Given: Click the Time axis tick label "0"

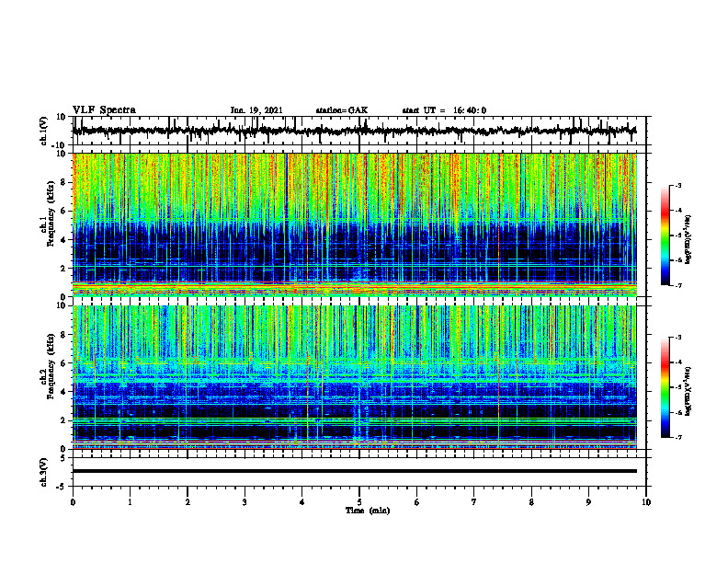Looking at the screenshot, I should [73, 502].
